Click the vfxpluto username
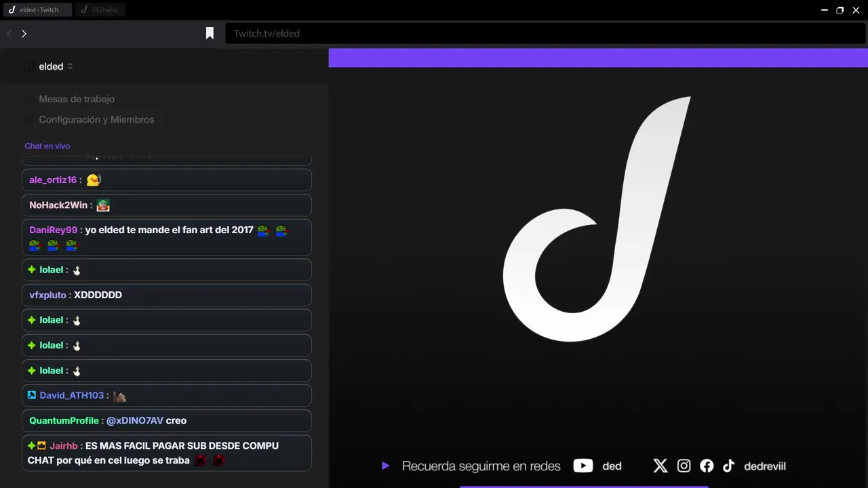The height and width of the screenshot is (488, 868). [47, 295]
